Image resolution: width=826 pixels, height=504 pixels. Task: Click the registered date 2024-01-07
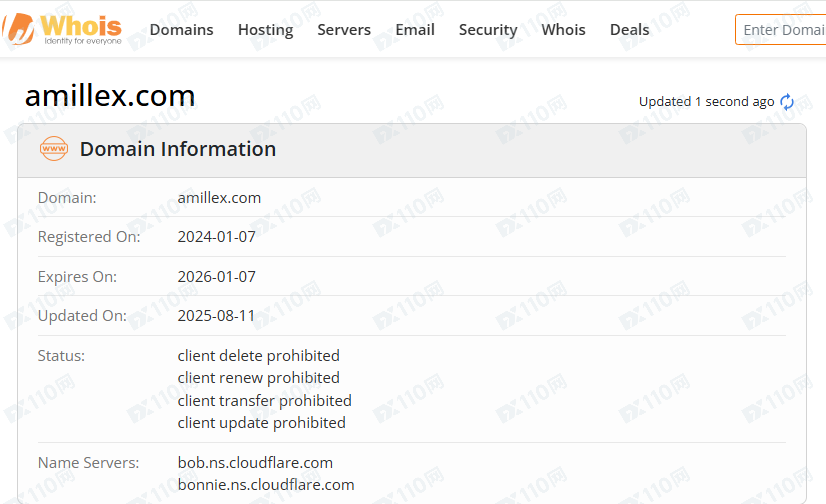click(x=216, y=237)
